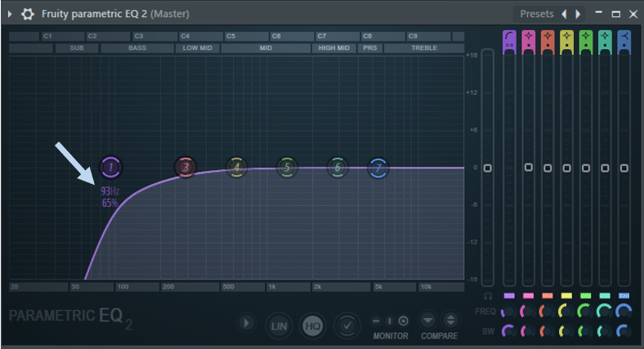Viewport: 644px width, 349px height.
Task: Click the main level slider handle
Action: tap(488, 168)
